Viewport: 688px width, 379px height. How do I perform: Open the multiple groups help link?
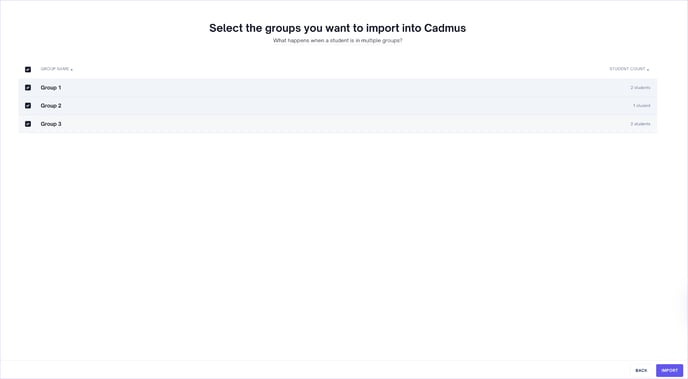[337, 40]
